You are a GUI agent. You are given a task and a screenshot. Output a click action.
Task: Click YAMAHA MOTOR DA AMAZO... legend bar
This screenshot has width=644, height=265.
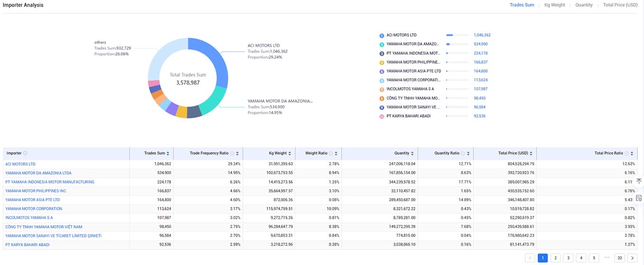[457, 44]
